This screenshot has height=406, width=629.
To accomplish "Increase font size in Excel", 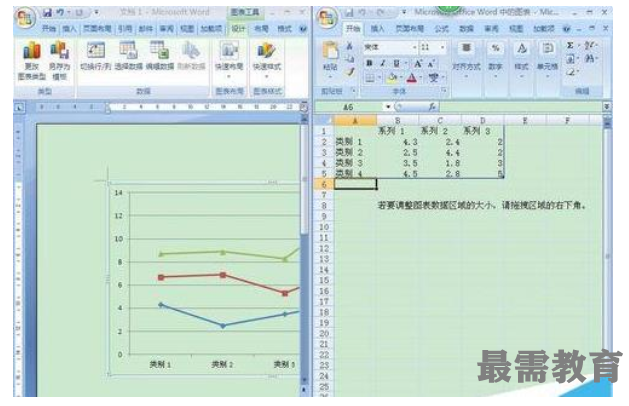I will pos(418,63).
